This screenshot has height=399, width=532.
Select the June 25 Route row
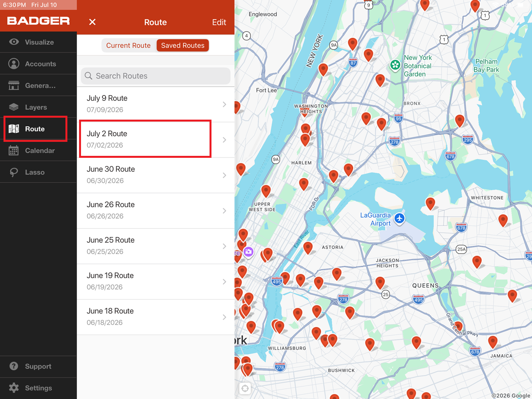tap(155, 246)
